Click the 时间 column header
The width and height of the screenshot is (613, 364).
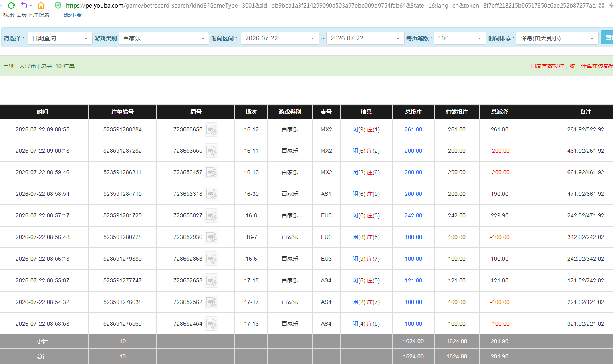click(x=42, y=112)
